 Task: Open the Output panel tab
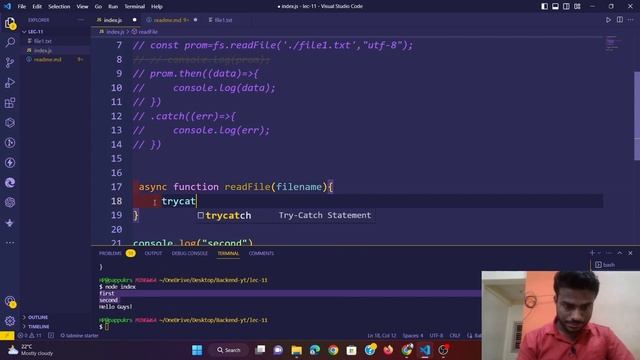pos(153,253)
